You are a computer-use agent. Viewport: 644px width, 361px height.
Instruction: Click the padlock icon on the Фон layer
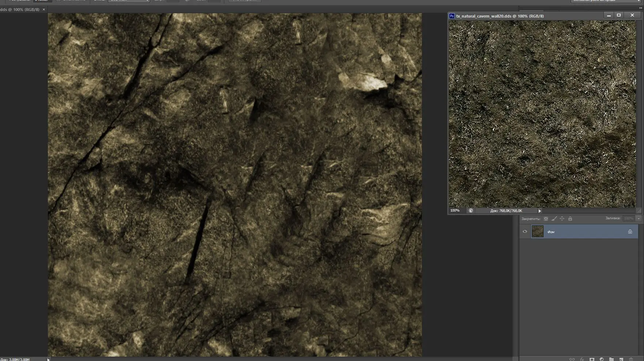click(630, 231)
